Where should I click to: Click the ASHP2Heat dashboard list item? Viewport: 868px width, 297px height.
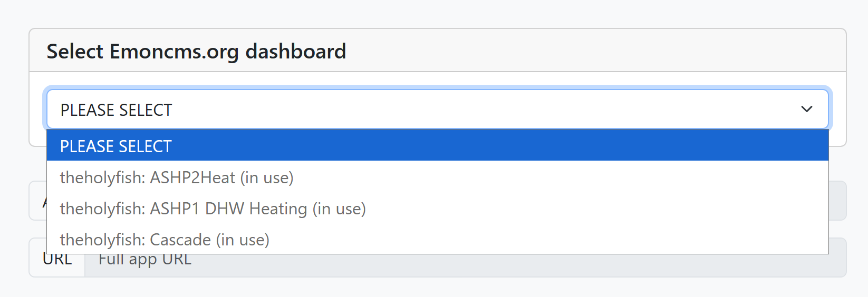coord(177,177)
